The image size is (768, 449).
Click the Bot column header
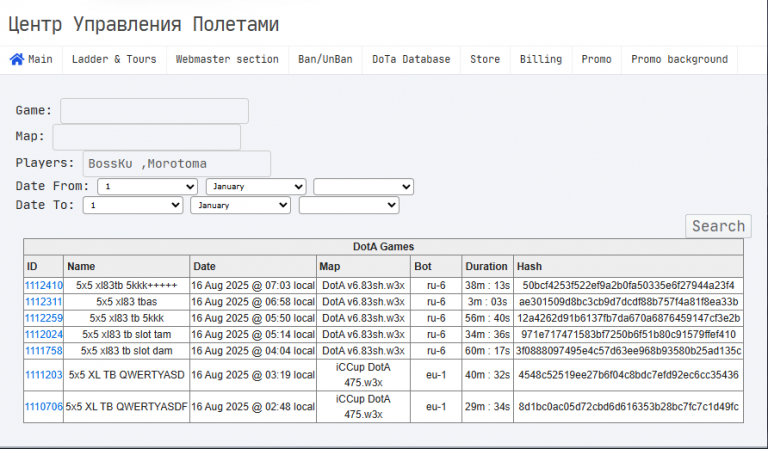tap(436, 266)
